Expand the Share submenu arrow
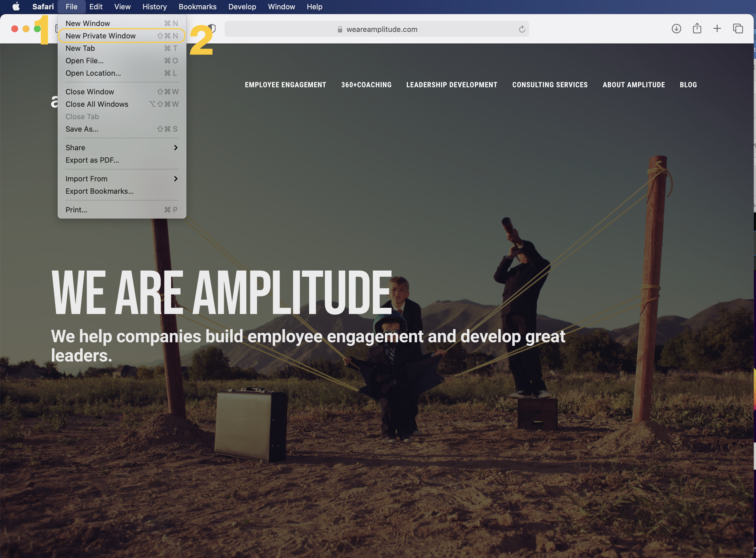Image resolution: width=756 pixels, height=558 pixels. point(175,148)
